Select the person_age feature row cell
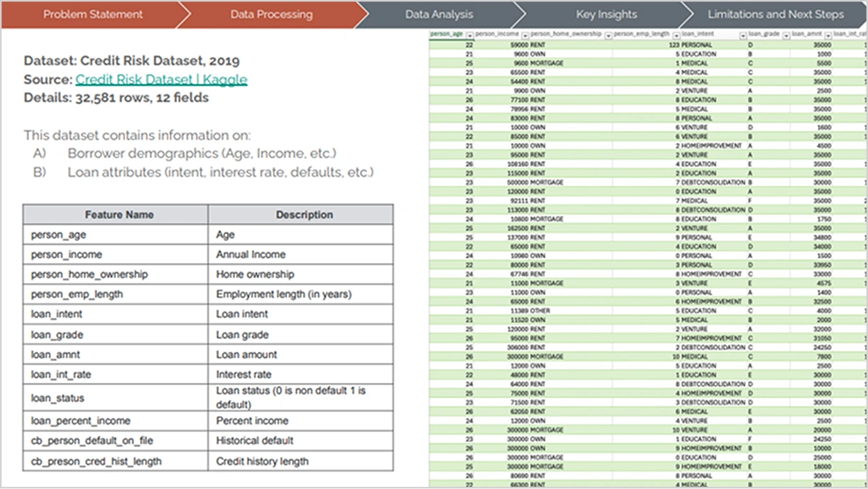Image resolution: width=868 pixels, height=489 pixels. [116, 234]
